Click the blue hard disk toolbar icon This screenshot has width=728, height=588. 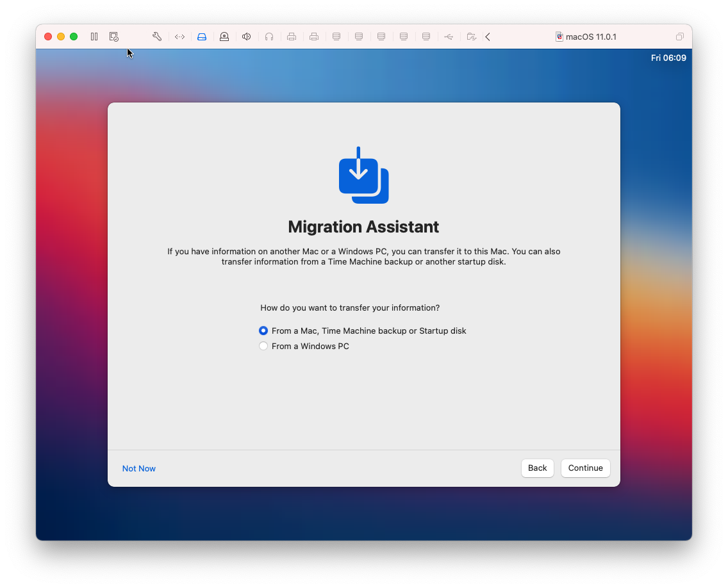[x=202, y=37]
